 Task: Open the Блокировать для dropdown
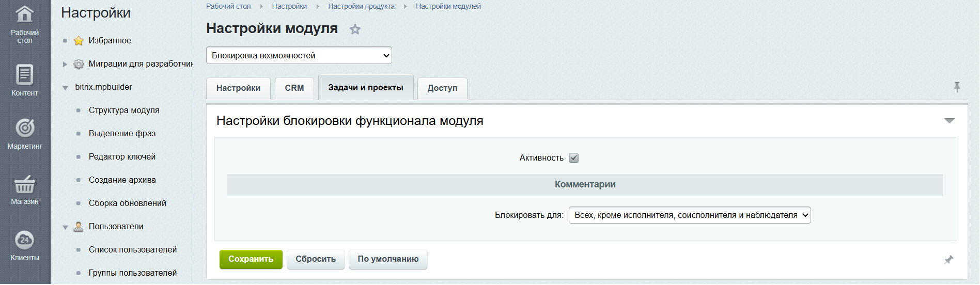coord(689,215)
